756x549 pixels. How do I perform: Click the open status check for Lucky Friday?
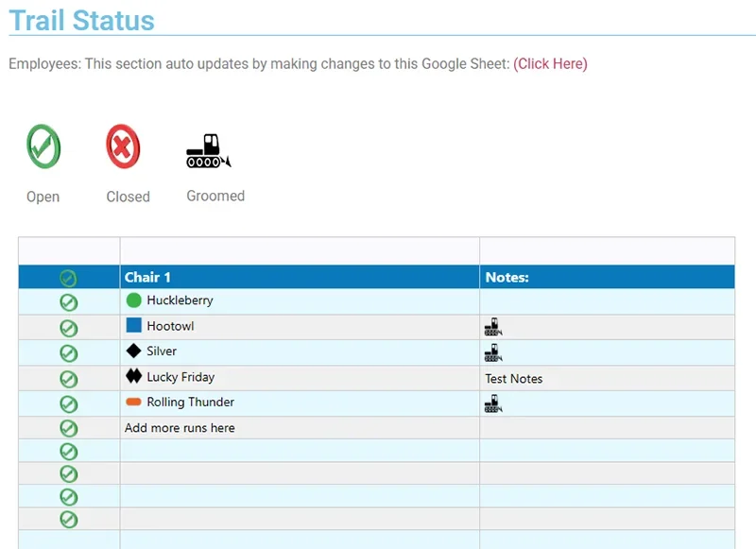[x=68, y=379]
